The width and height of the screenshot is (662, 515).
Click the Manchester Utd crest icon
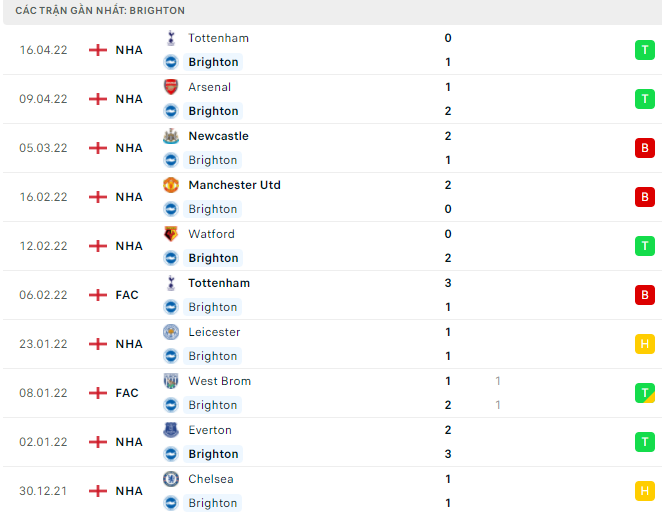coord(171,185)
